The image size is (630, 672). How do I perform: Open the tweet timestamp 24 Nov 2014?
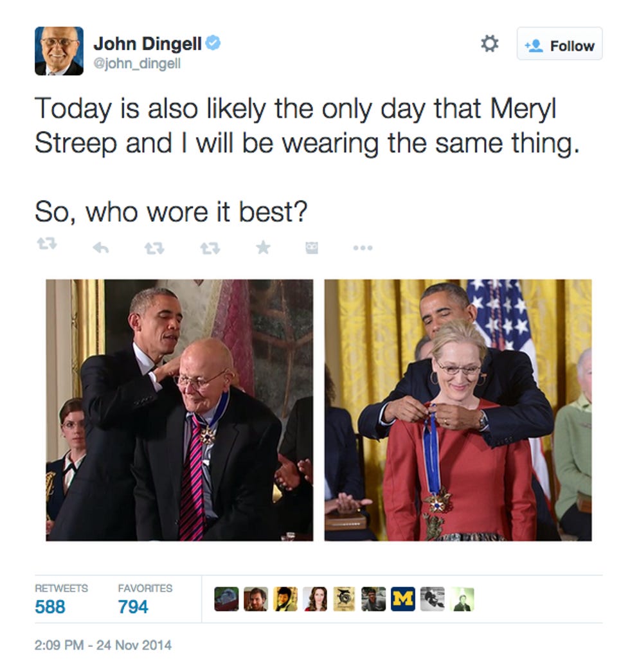103,645
